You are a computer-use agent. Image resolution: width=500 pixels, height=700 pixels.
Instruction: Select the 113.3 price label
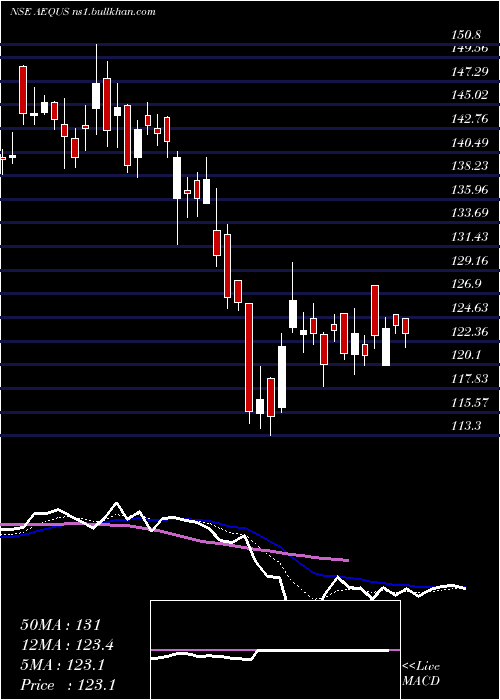click(467, 426)
